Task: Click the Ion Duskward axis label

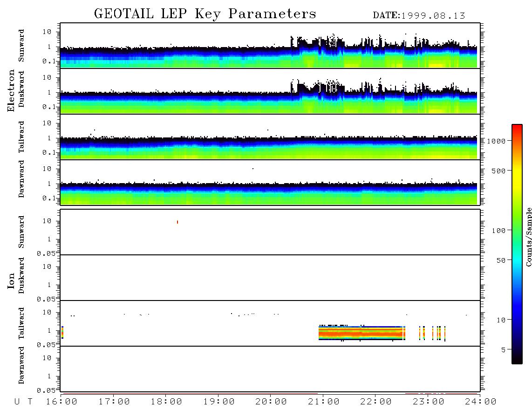Action: coord(21,275)
